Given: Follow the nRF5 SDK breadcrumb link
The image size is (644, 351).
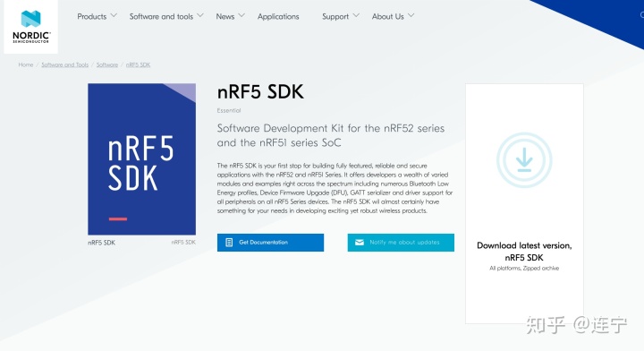Looking at the screenshot, I should (138, 64).
